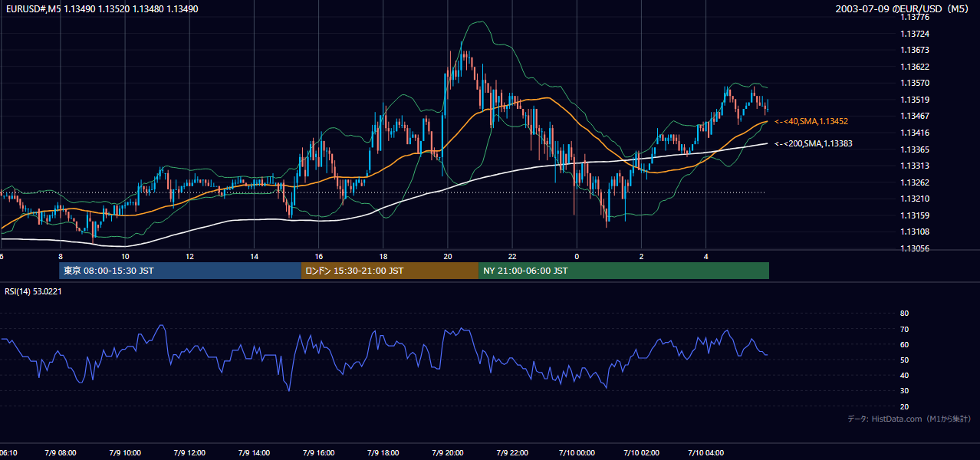Click the 1.13724 price axis label
This screenshot has width=980, height=460.
pos(915,34)
